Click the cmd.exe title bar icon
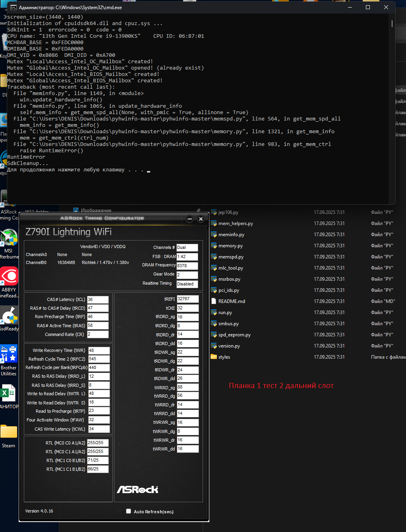406x532 pixels. pos(13,7)
